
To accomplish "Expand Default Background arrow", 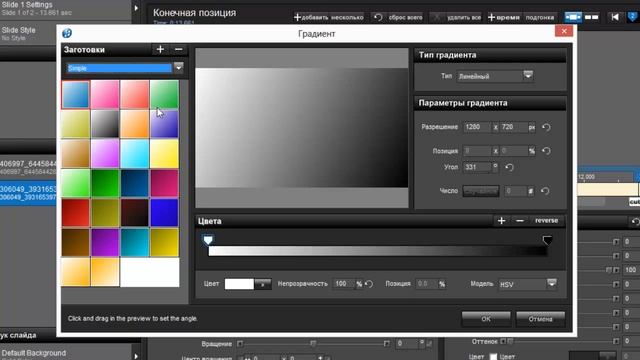I will (x=136, y=355).
